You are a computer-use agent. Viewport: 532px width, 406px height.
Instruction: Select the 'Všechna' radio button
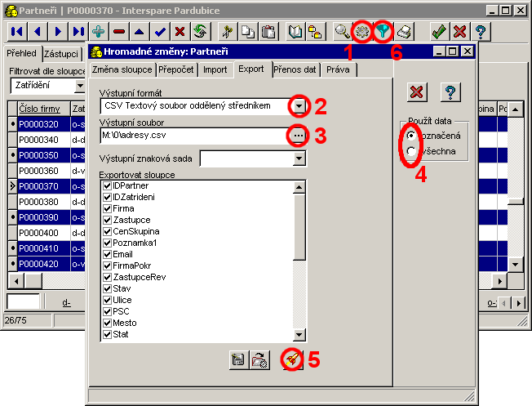point(411,151)
